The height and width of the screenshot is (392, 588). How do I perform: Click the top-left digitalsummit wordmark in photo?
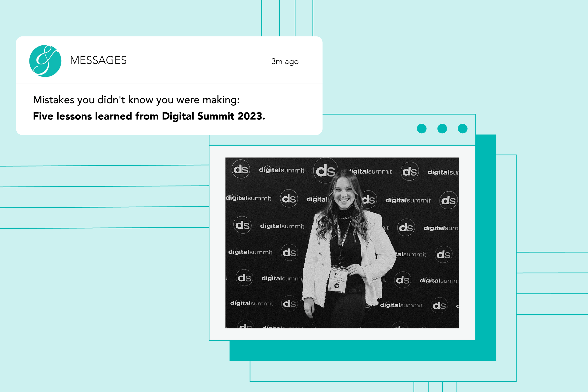282,170
